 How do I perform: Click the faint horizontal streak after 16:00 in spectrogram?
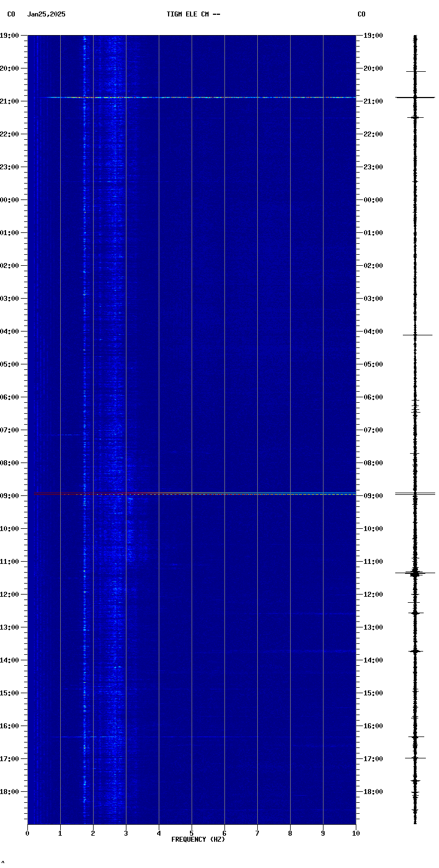pos(164,737)
